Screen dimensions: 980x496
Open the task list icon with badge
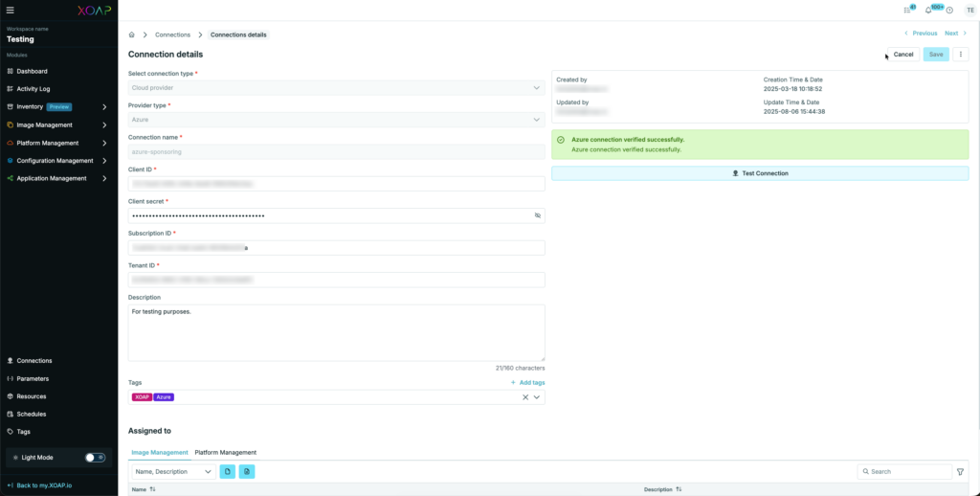(907, 10)
